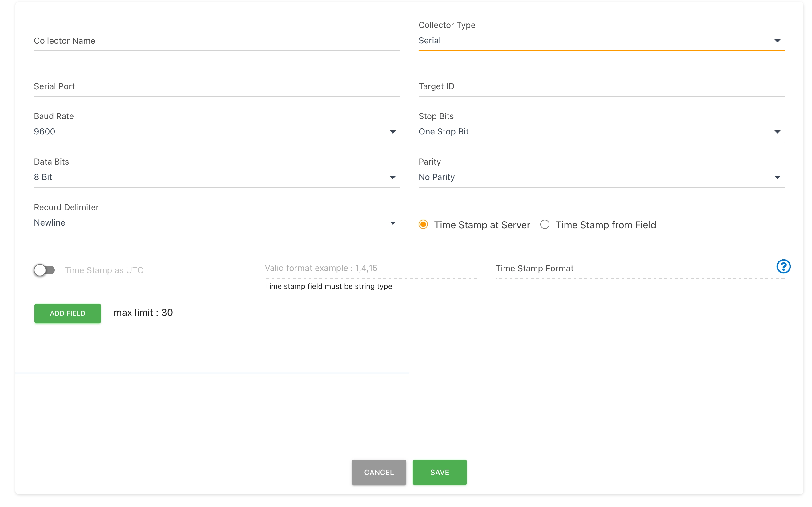The image size is (812, 507).
Task: Open the Baud Rate dropdown
Action: (x=392, y=132)
